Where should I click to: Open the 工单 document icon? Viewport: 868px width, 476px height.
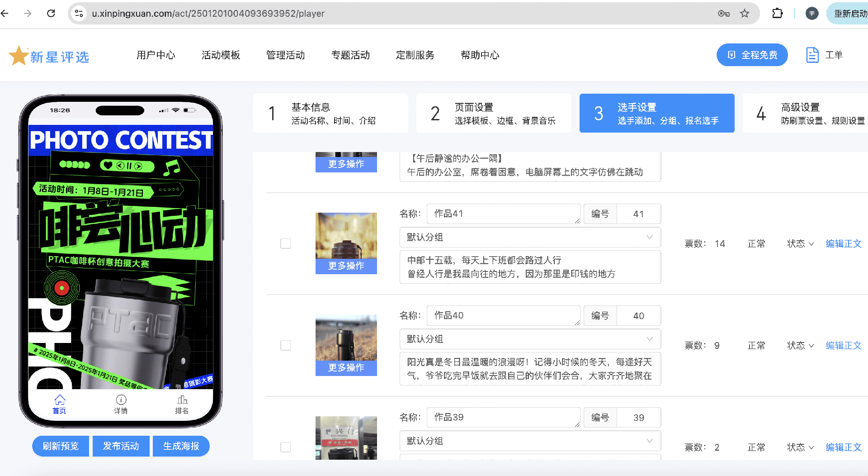[x=812, y=55]
